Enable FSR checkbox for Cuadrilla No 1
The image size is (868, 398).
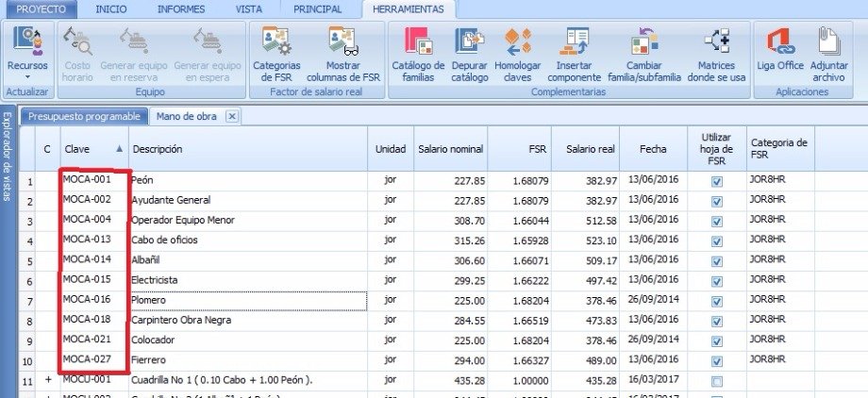(x=717, y=380)
